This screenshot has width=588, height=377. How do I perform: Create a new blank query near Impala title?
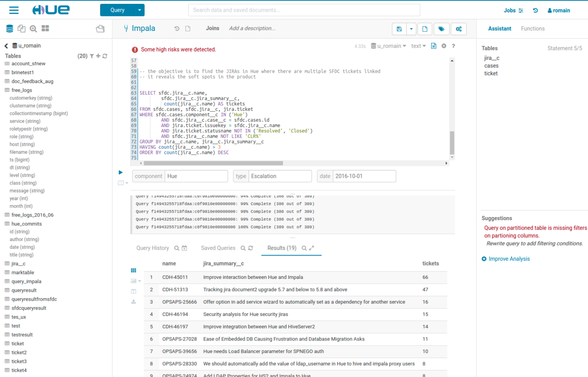point(188,28)
